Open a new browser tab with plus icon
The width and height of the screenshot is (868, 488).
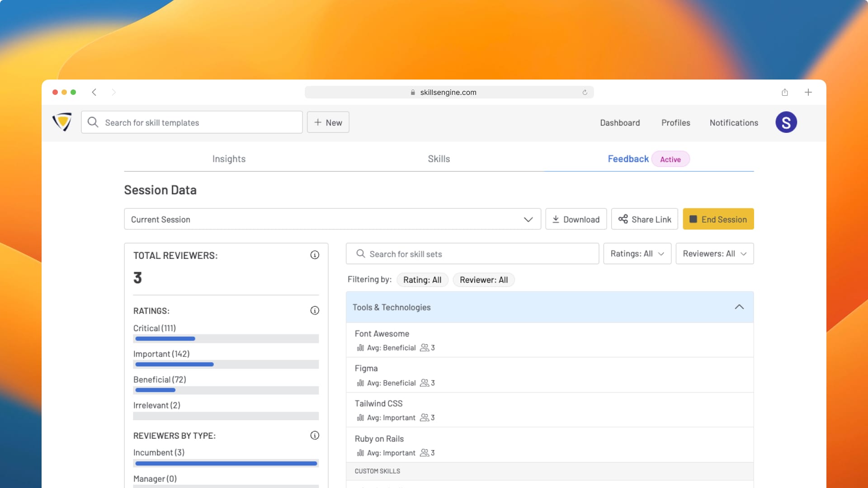coord(808,92)
